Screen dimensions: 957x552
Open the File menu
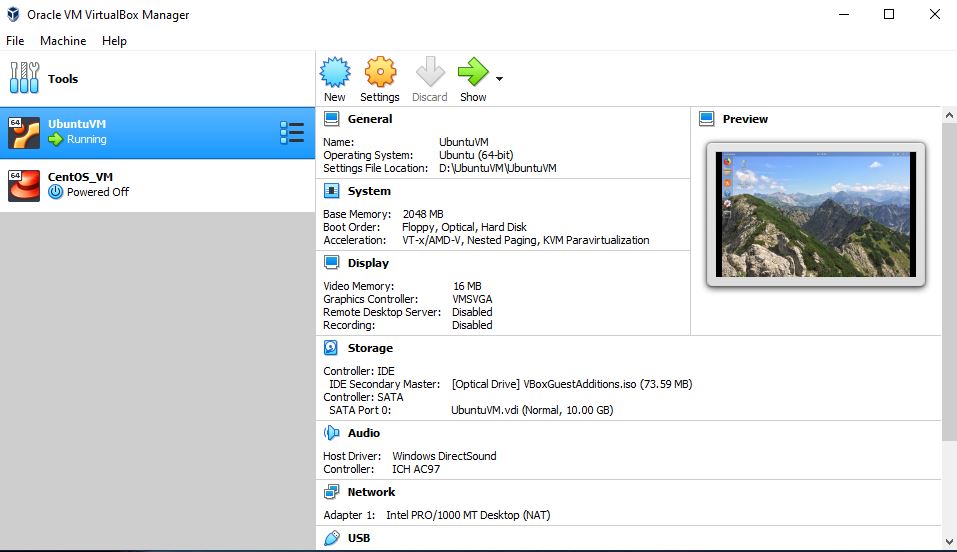click(x=15, y=40)
